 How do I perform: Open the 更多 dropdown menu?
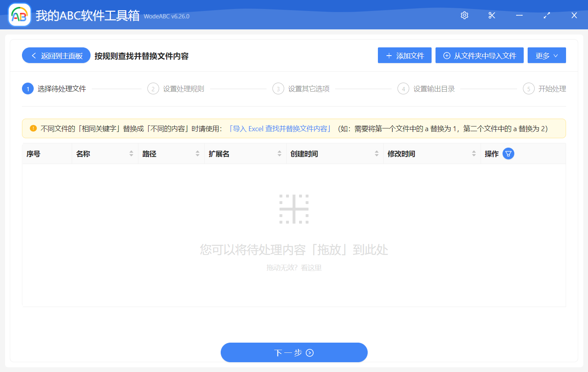(x=546, y=55)
